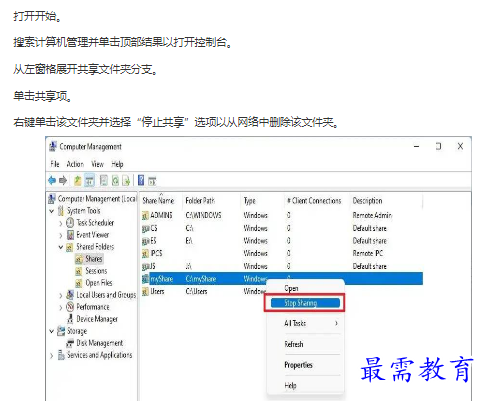Collapse the System Tools tree node
Screen dimensions: 482x401
52,211
